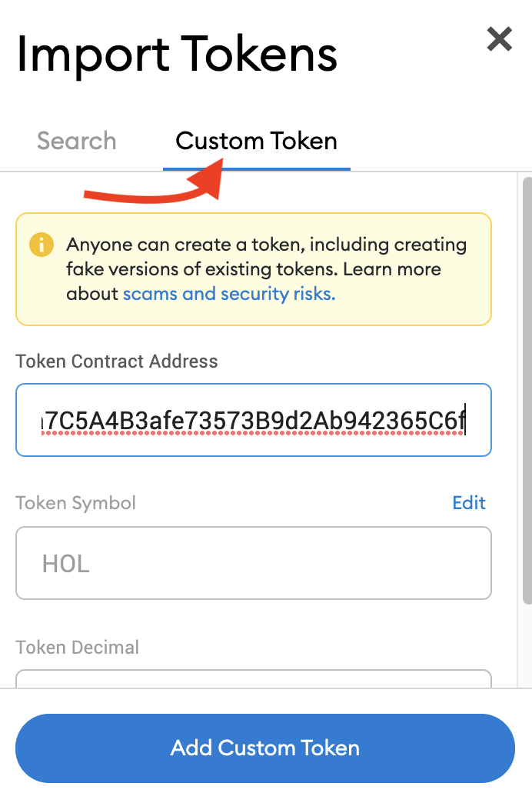Screen dimensions: 532x803
Task: Open the scams and security risks link
Action: 229,294
